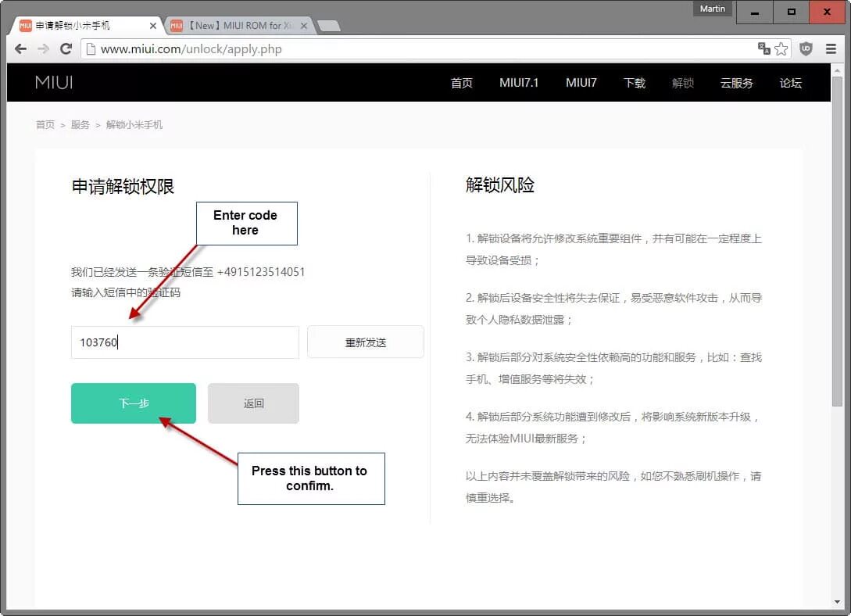The width and height of the screenshot is (851, 616).
Task: Go back with the browser back arrow
Action: pyautogui.click(x=20, y=48)
